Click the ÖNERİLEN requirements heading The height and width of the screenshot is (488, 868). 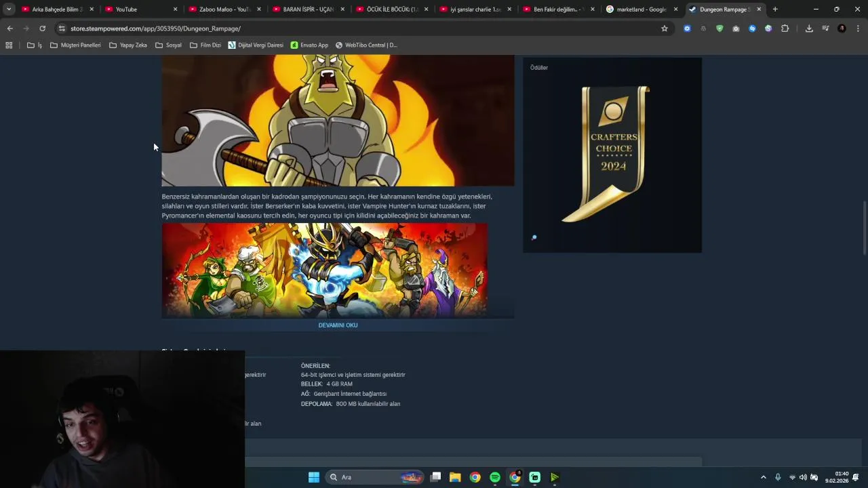[x=315, y=366]
